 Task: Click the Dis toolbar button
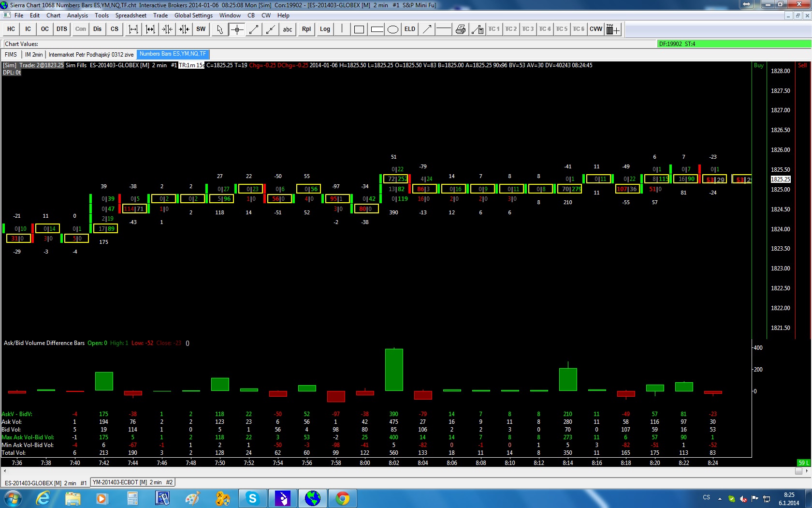click(x=98, y=29)
